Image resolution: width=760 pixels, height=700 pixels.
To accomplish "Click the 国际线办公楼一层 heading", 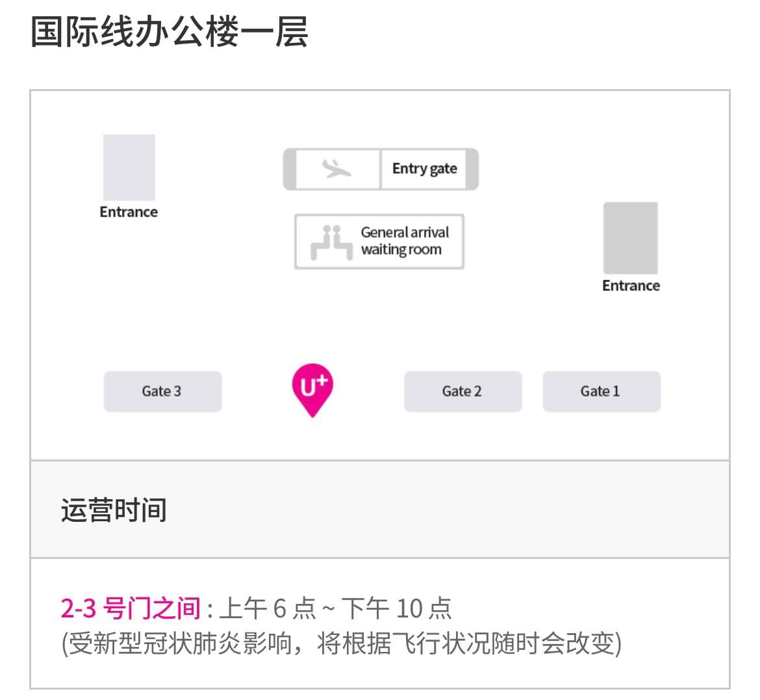I will (x=169, y=32).
